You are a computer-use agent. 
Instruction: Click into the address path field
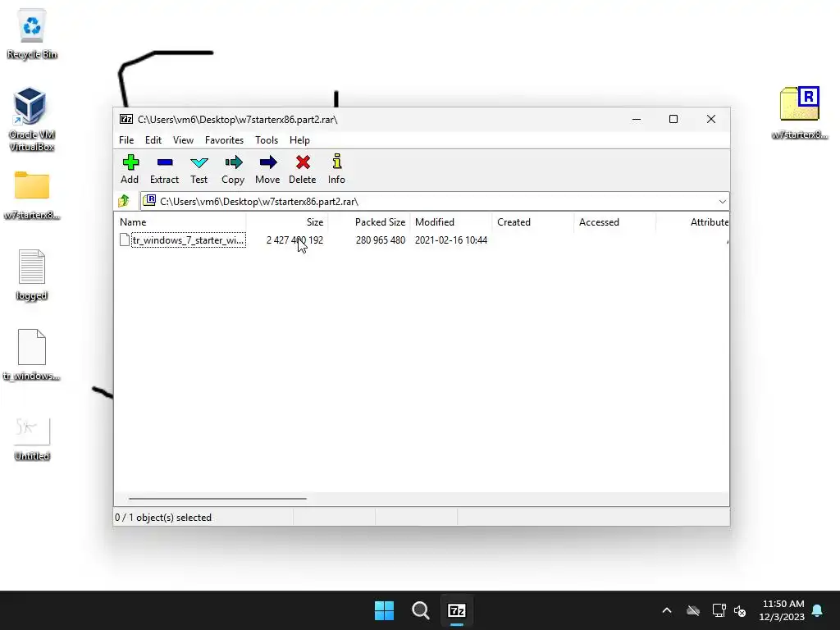tap(435, 202)
